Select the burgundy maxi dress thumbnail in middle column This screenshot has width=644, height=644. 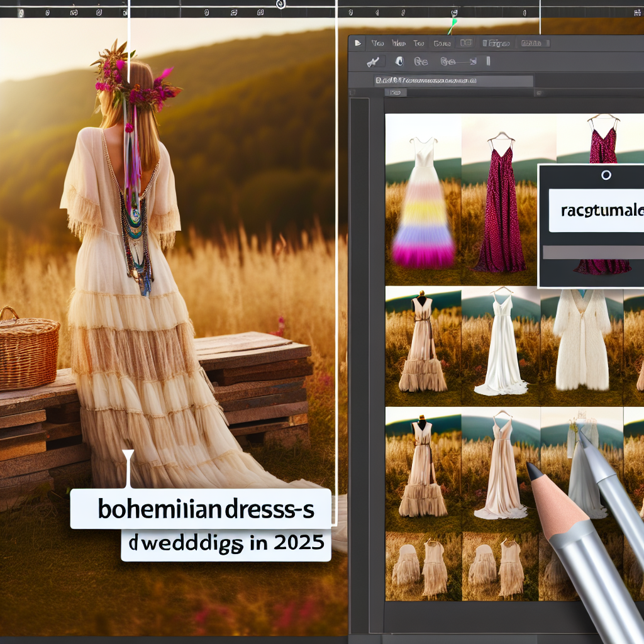tap(500, 201)
